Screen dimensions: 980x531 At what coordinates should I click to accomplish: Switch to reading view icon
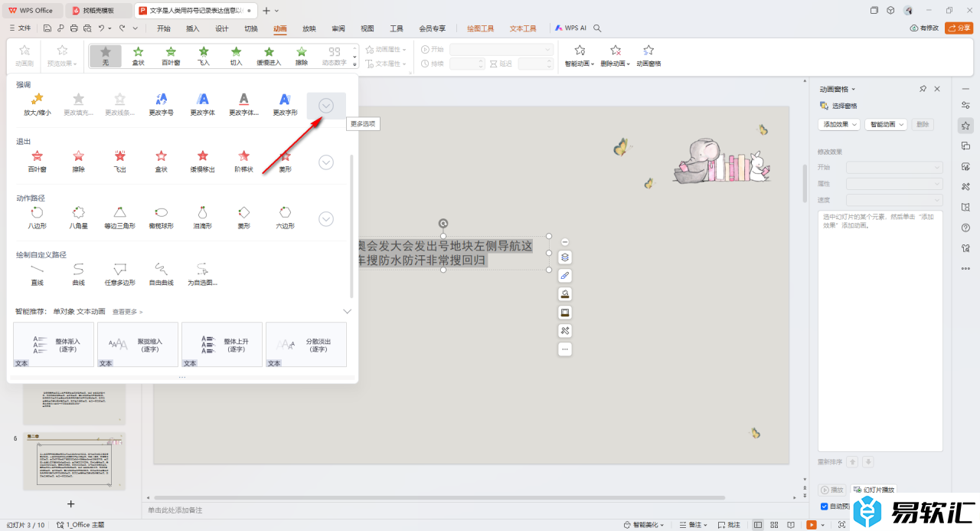[x=792, y=525]
